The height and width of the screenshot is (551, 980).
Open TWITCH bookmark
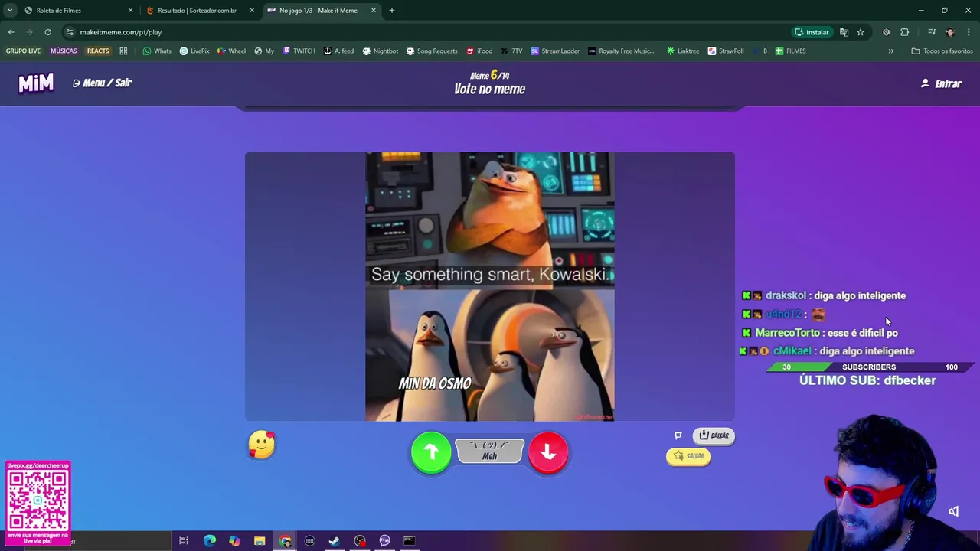point(299,51)
